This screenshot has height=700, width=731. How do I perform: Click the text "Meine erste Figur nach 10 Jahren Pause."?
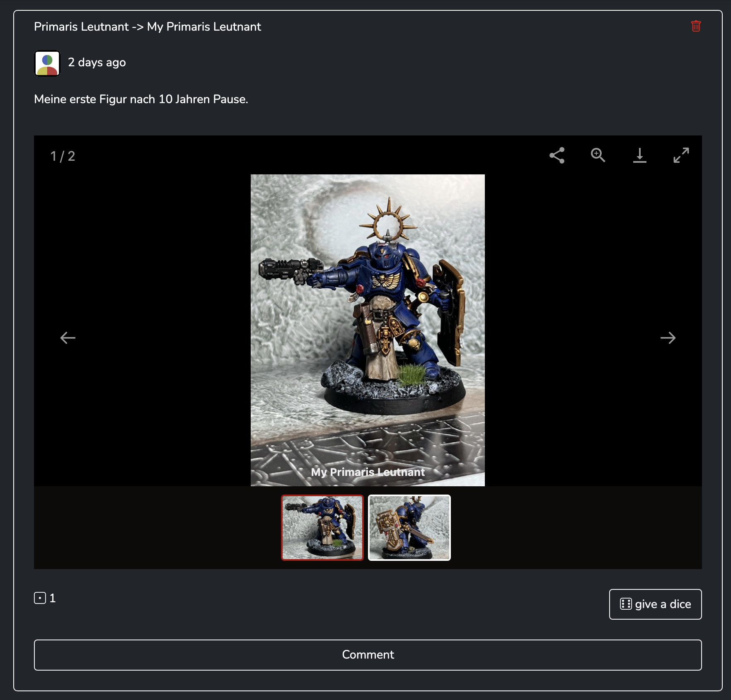[x=141, y=99]
